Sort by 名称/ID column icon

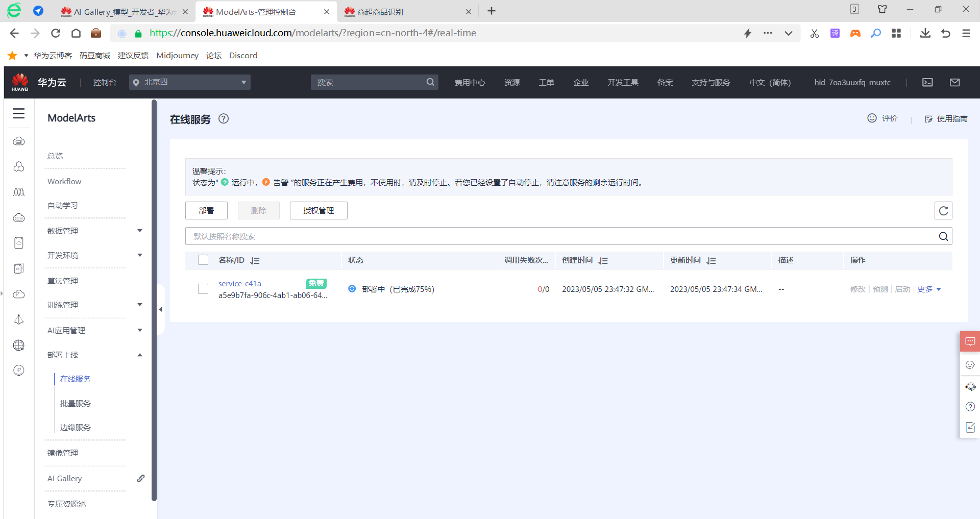click(x=255, y=261)
